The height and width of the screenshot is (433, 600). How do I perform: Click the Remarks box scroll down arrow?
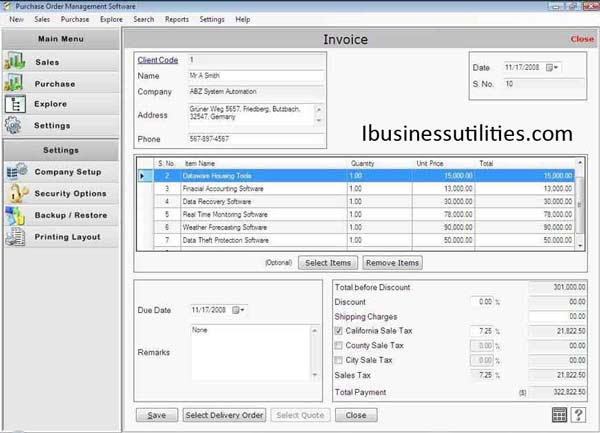(315, 375)
